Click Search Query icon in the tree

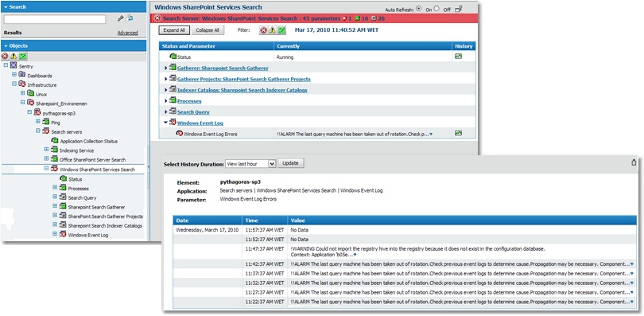coord(63,197)
